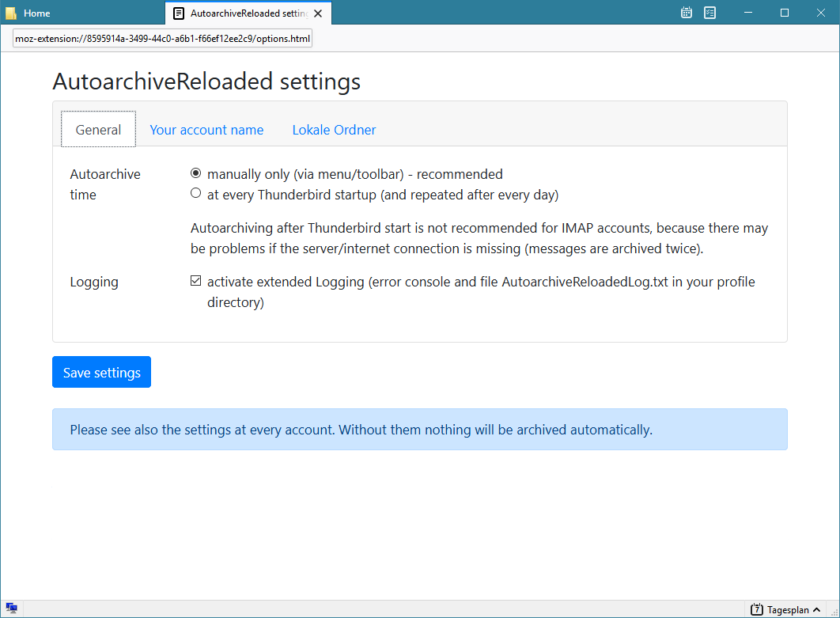Click the Tagesplan calendar icon
The image size is (840, 618).
(756, 609)
